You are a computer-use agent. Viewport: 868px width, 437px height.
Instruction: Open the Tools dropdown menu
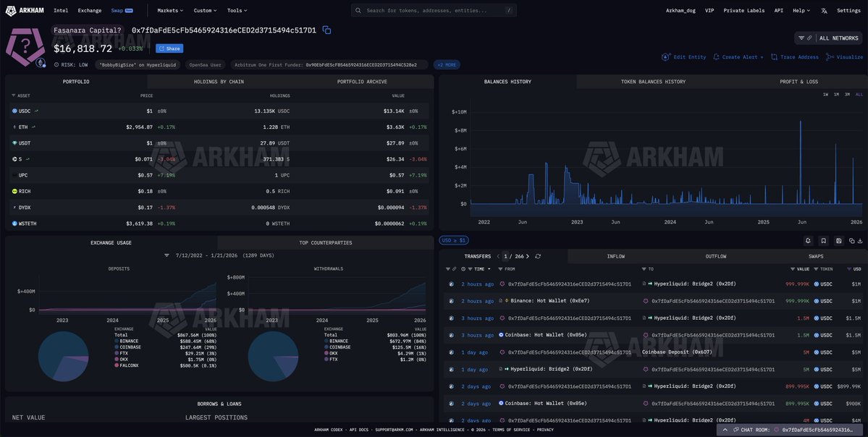pos(237,11)
